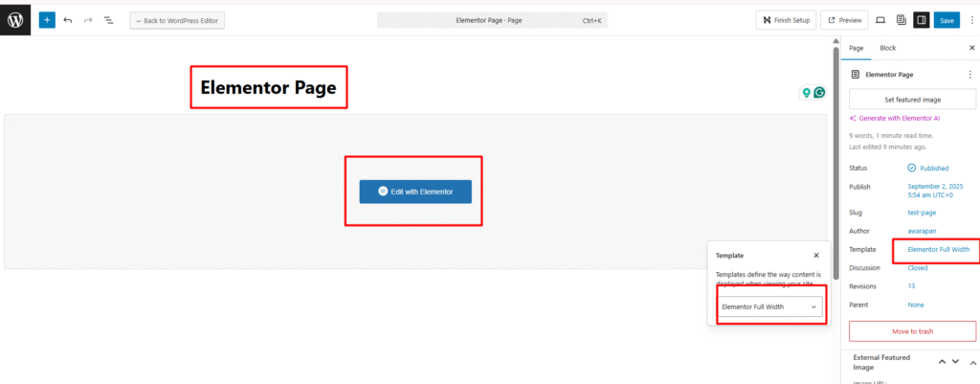
Task: Switch to the Block tab
Action: pyautogui.click(x=887, y=47)
